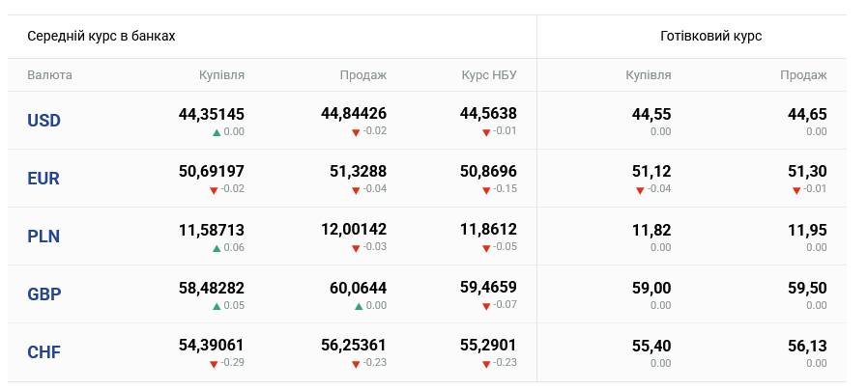Image resolution: width=868 pixels, height=391 pixels.
Task: Click the USD bank sell rate 44,84426
Action: (x=354, y=113)
